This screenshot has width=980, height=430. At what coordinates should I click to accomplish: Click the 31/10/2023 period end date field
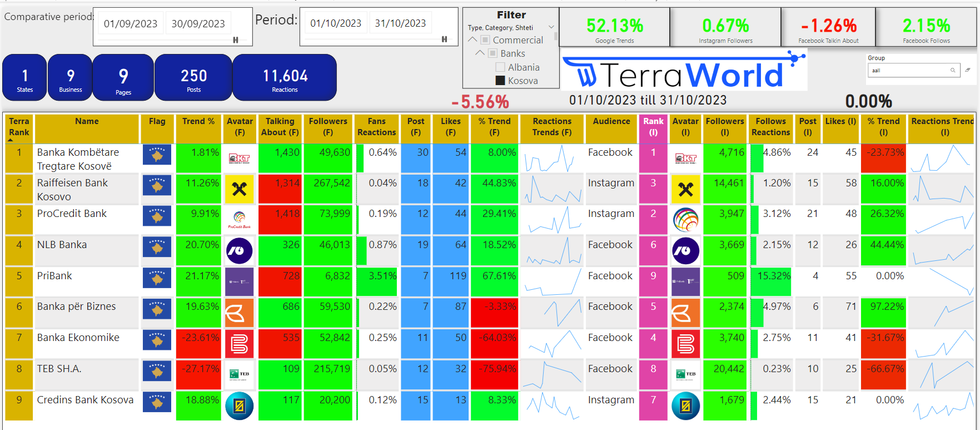pyautogui.click(x=400, y=23)
